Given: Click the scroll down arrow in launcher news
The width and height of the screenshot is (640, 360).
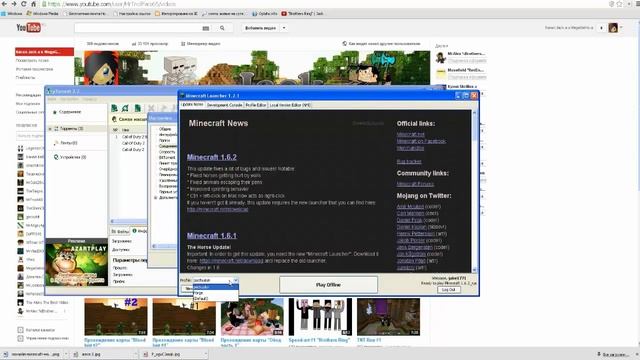Looking at the screenshot, I should click(x=474, y=270).
